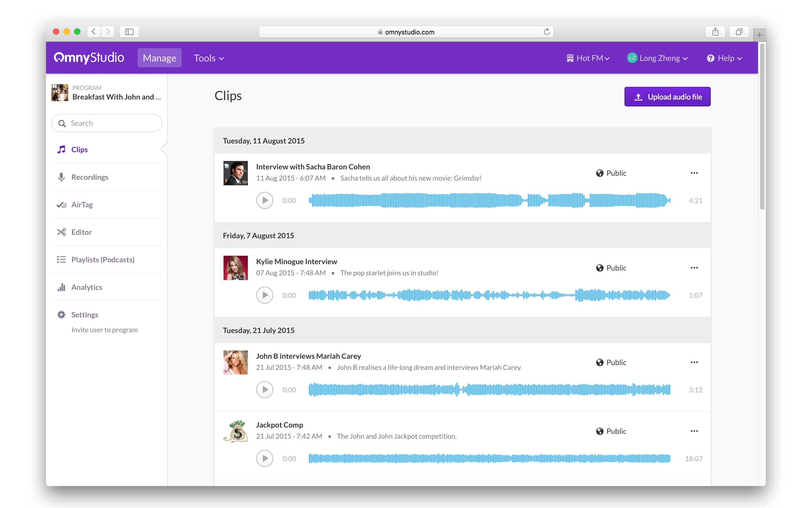
Task: Click the globe icon on the Sacha Baron Cohen clip
Action: (x=600, y=173)
